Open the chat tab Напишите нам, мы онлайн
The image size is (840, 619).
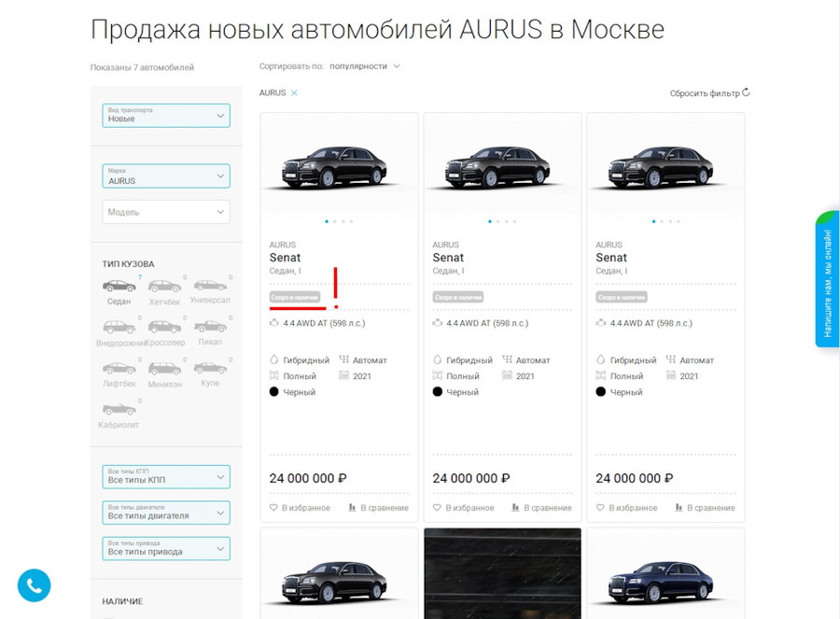tap(828, 279)
